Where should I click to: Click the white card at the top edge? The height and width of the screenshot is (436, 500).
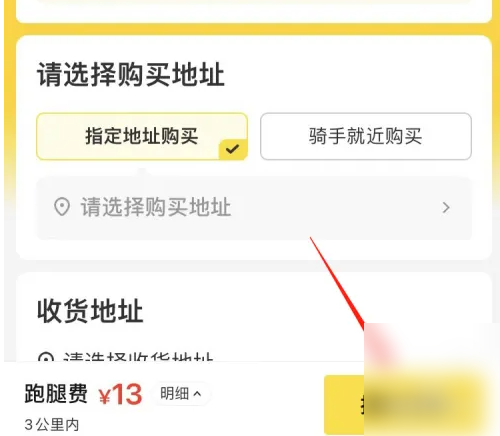254,11
